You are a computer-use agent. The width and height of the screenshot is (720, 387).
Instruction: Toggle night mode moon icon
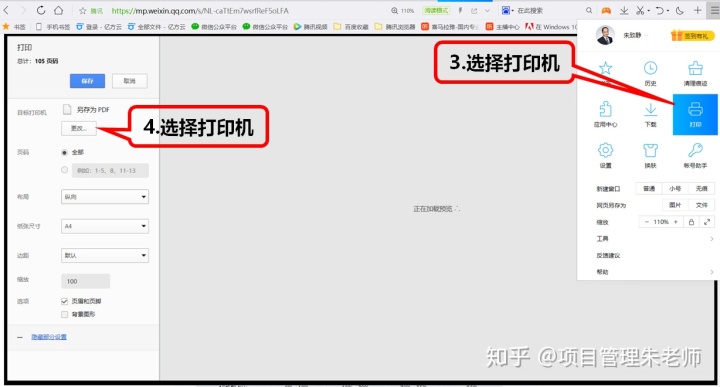(x=680, y=10)
